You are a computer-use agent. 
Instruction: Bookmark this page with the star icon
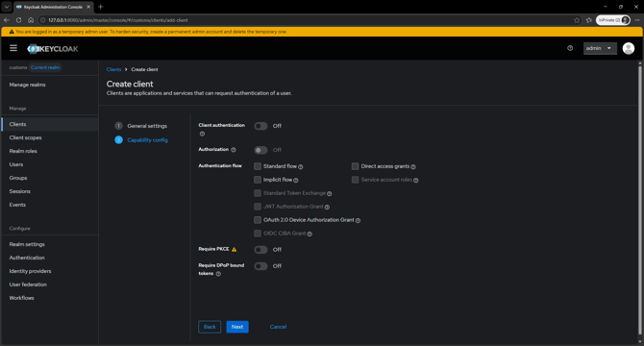pos(577,20)
